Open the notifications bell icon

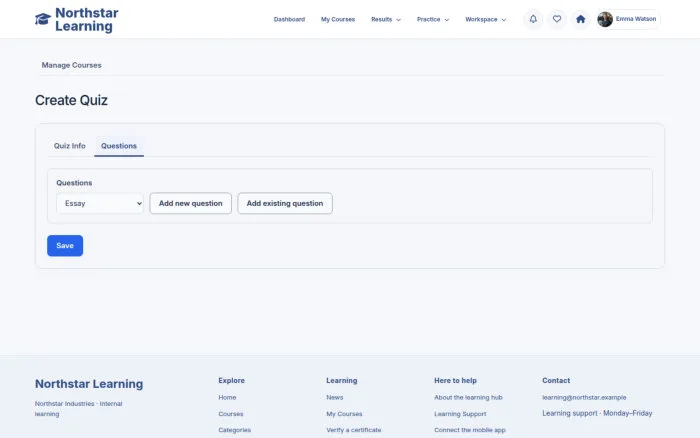(533, 19)
